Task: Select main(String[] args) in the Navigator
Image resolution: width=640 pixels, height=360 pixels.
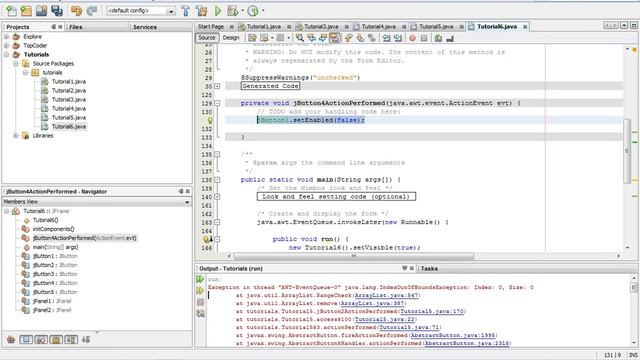Action: click(55, 247)
